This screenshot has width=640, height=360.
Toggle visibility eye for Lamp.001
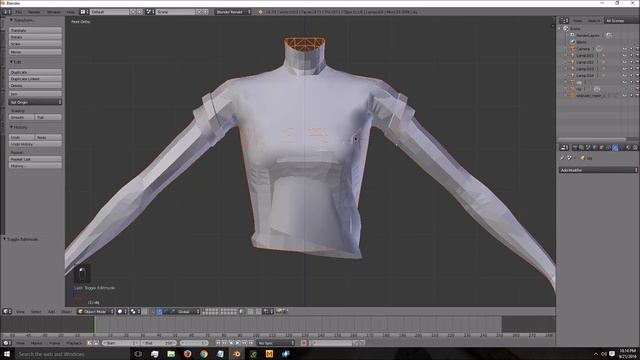(x=624, y=56)
